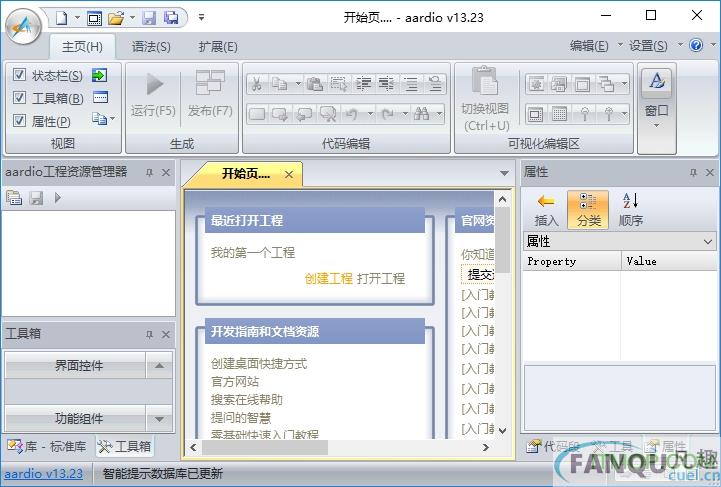Click the form window icon in quick access toolbar
Screen dimensions: 721x487
94,18
